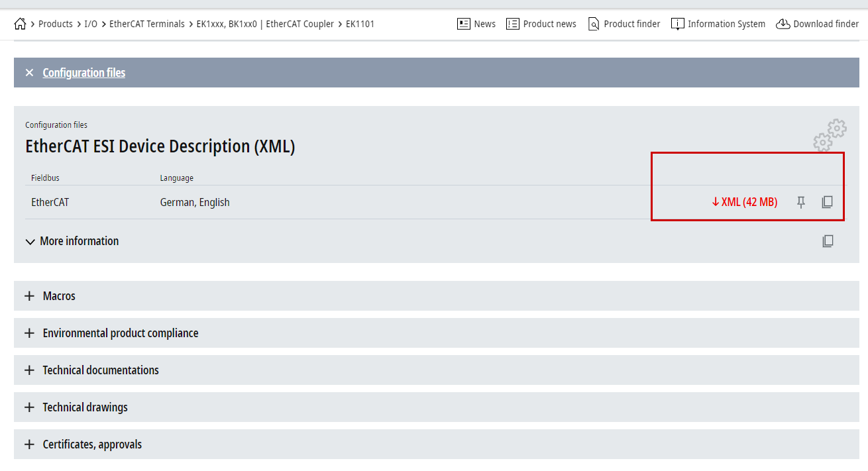Click the Download finder cloud icon
The height and width of the screenshot is (471, 868).
point(783,24)
